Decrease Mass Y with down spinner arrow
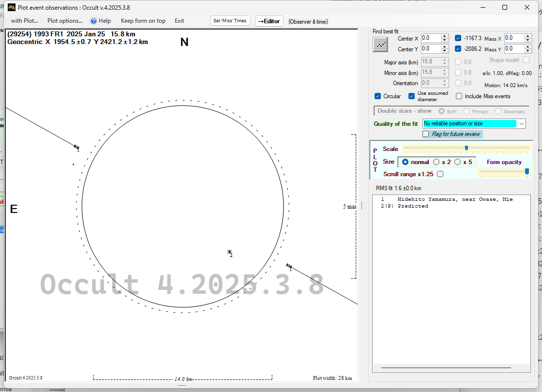 [x=528, y=51]
